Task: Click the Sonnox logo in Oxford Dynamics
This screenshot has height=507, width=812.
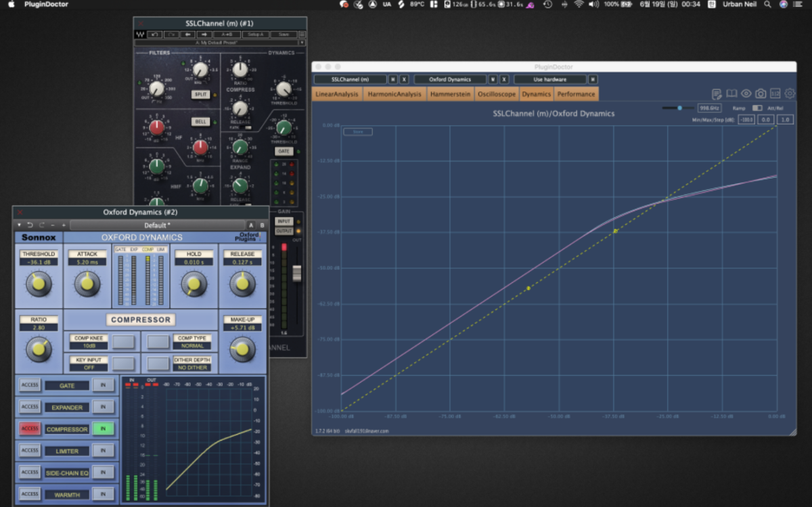Action: pos(39,238)
